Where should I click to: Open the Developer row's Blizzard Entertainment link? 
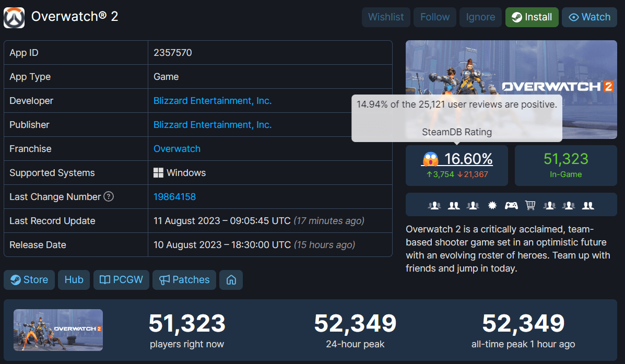click(x=213, y=101)
